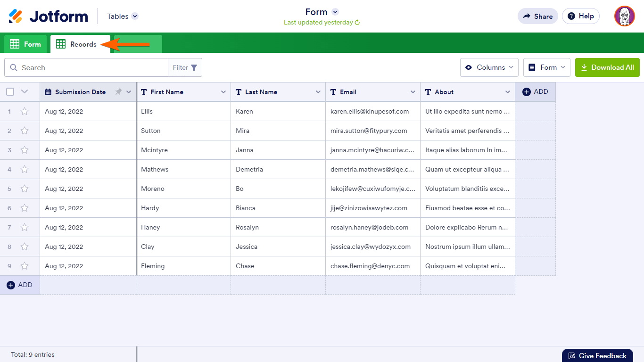This screenshot has width=644, height=362.
Task: Click the 'Total: 9 entries' status text
Action: coord(33,354)
